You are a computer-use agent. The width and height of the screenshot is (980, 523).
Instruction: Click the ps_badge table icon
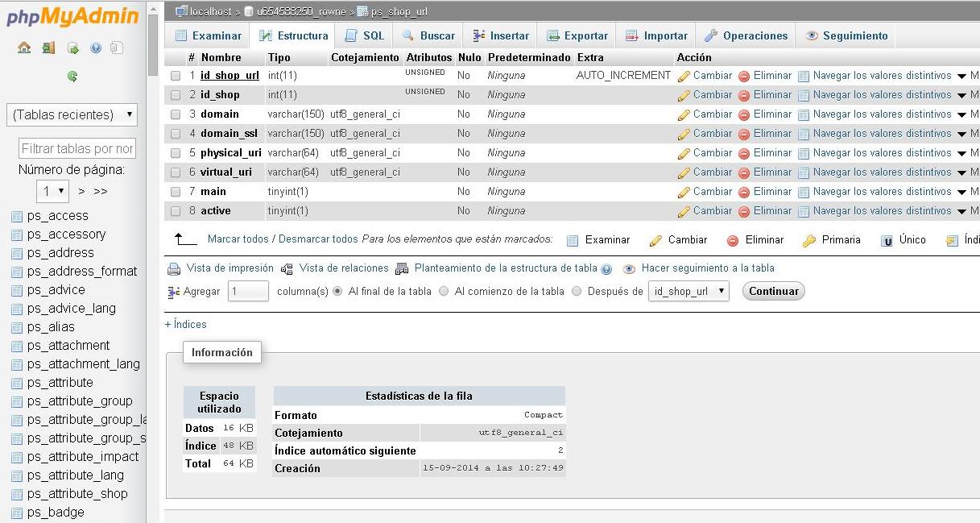coord(17,513)
